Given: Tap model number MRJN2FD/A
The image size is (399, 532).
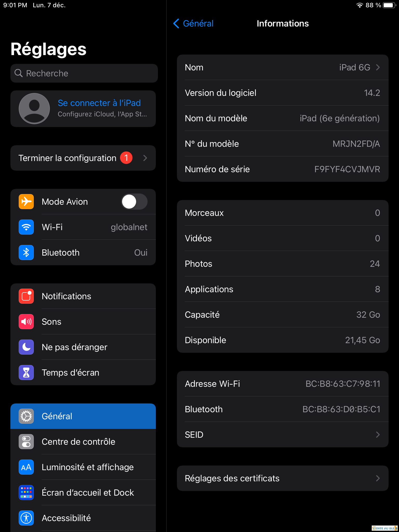Looking at the screenshot, I should (x=356, y=144).
